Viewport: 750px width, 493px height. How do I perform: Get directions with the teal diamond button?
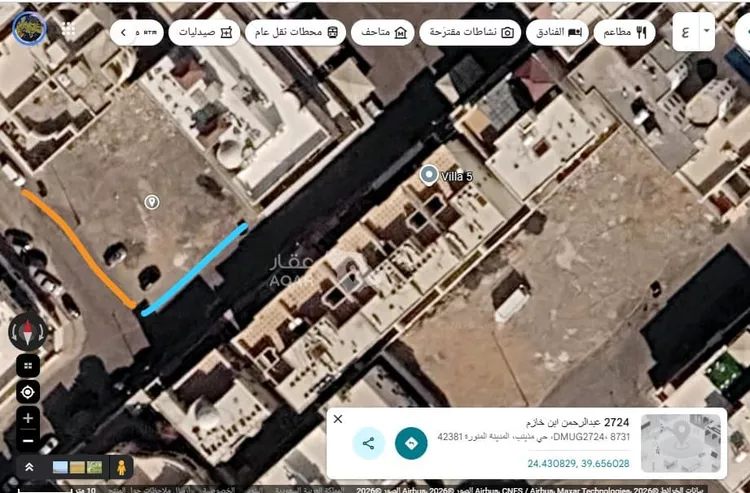point(411,443)
